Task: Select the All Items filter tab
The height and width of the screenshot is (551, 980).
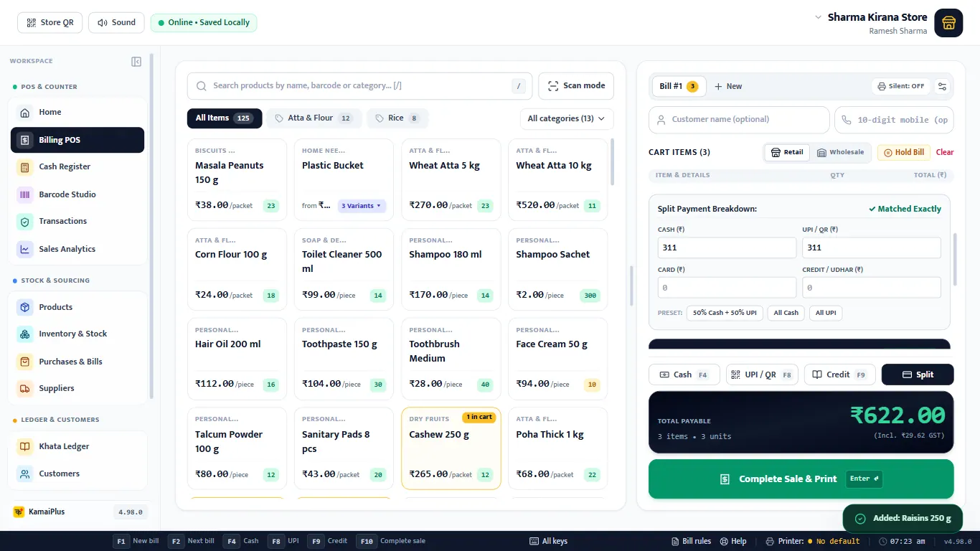Action: coord(223,118)
